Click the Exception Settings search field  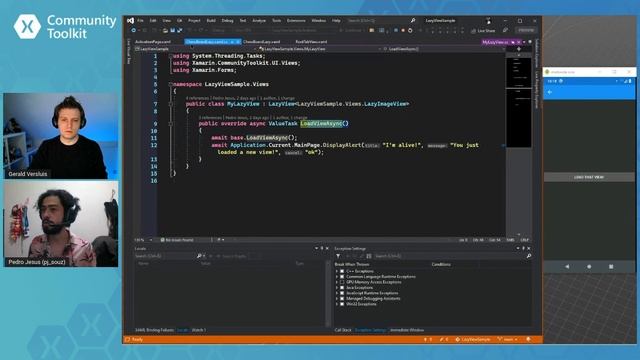pos(449,256)
